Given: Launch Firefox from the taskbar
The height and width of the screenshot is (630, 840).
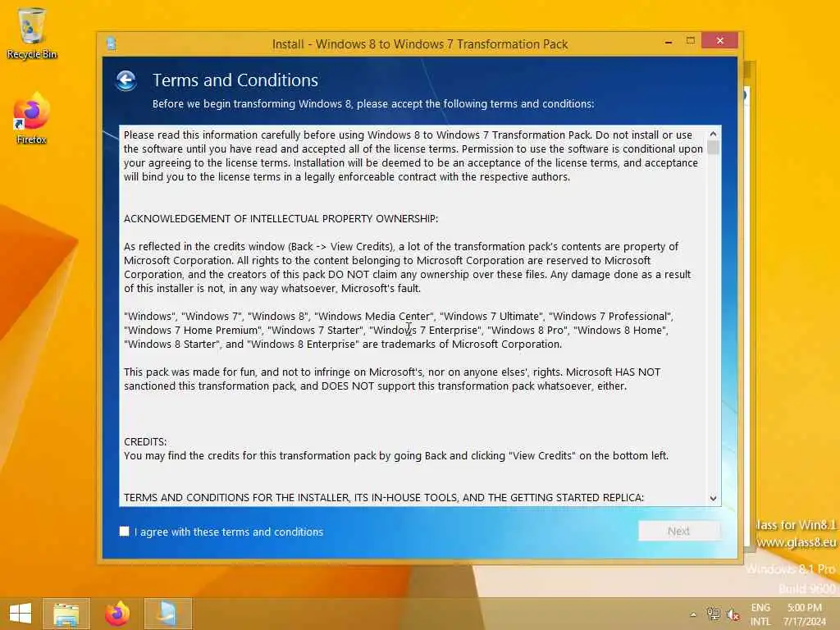Looking at the screenshot, I should pos(117,614).
